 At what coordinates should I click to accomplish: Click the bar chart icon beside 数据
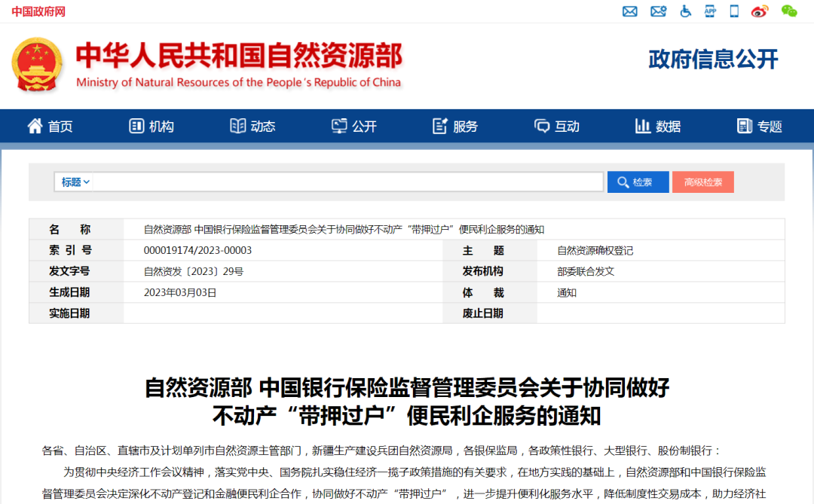643,126
